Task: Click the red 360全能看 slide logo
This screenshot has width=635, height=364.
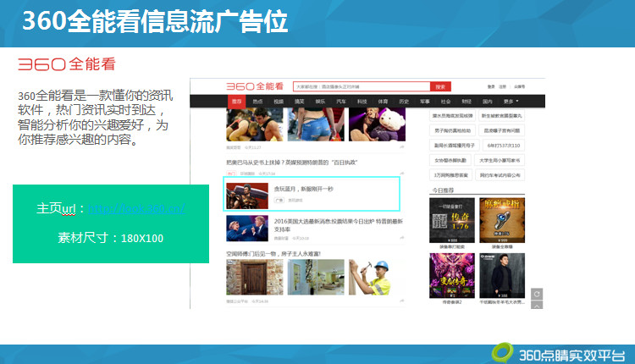Action: [x=67, y=64]
